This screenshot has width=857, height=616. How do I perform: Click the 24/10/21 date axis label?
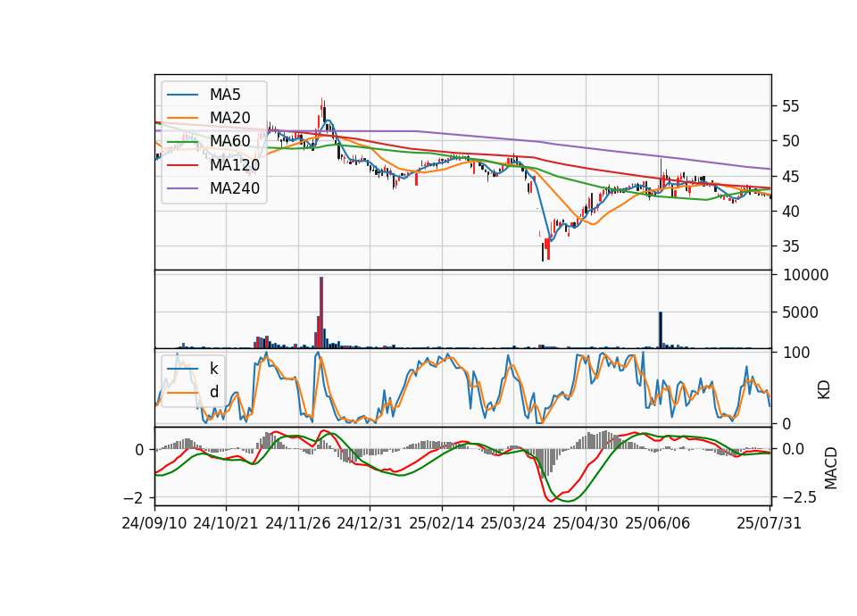point(226,523)
